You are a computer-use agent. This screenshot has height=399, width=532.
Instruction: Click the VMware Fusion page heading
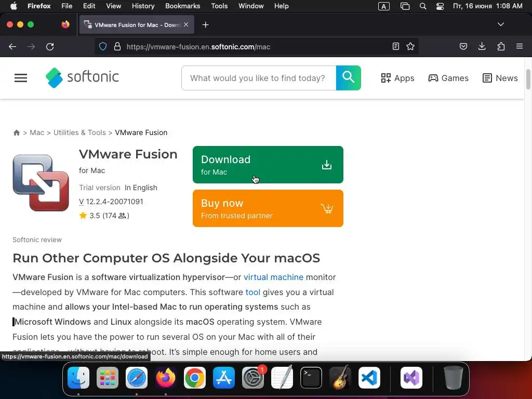128,154
